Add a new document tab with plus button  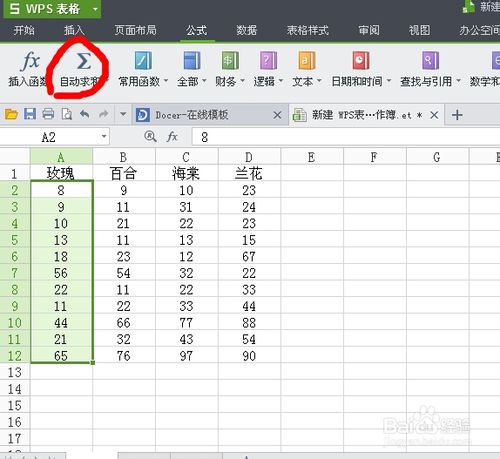pos(457,115)
